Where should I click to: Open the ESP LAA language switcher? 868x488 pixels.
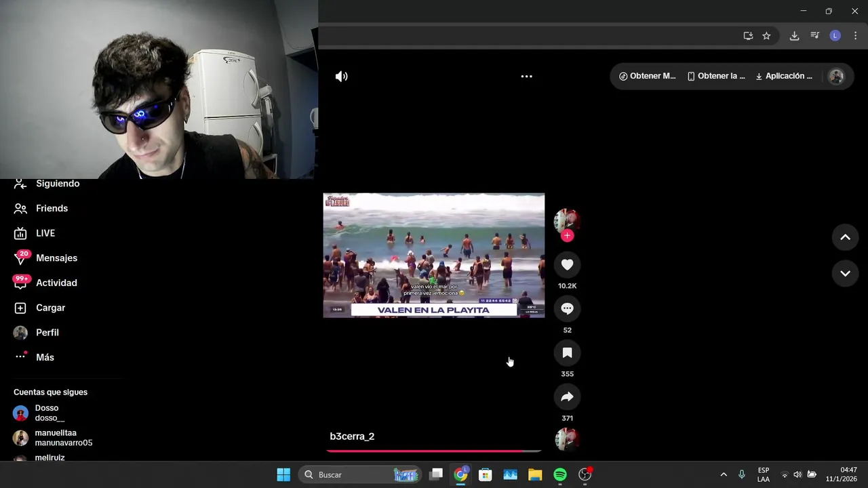click(x=764, y=474)
